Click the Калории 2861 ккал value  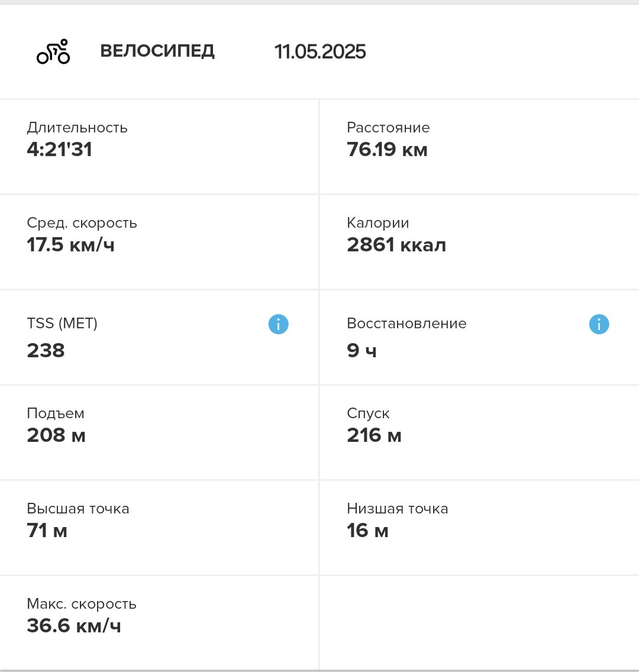(x=396, y=245)
